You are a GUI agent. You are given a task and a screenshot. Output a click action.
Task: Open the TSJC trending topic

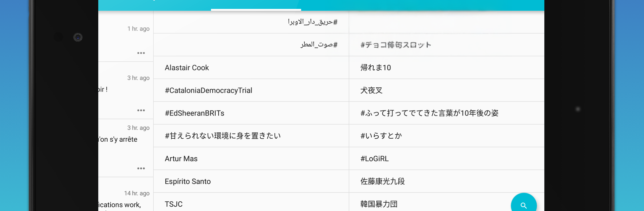pyautogui.click(x=174, y=204)
